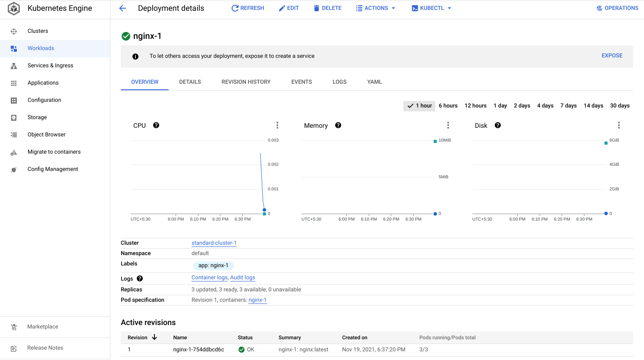Click the app: nginx-1 label chip

213,265
